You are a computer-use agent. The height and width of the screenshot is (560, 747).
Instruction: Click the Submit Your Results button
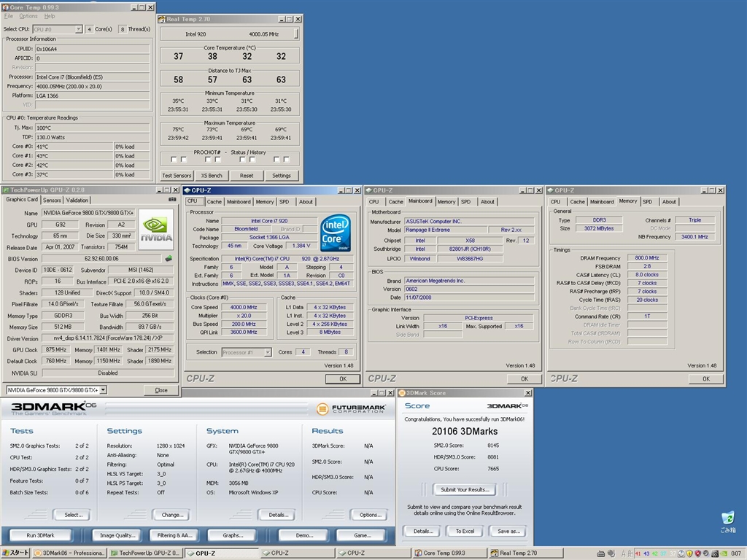pos(465,489)
